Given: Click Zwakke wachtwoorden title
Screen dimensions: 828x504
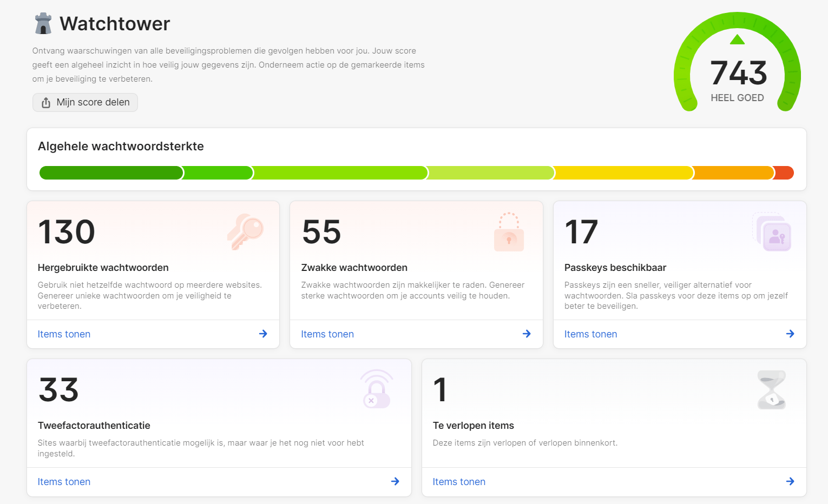Looking at the screenshot, I should (354, 268).
